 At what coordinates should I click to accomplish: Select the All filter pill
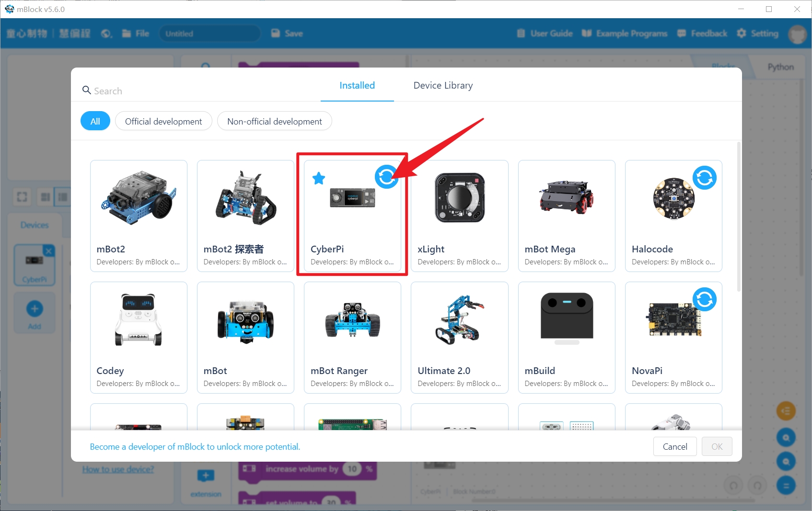[x=95, y=121]
